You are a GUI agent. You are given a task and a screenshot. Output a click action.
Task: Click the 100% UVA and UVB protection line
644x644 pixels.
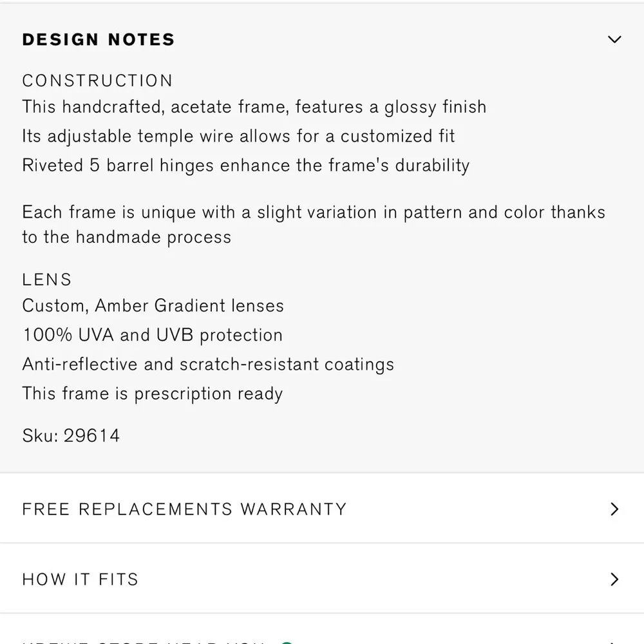(x=153, y=336)
